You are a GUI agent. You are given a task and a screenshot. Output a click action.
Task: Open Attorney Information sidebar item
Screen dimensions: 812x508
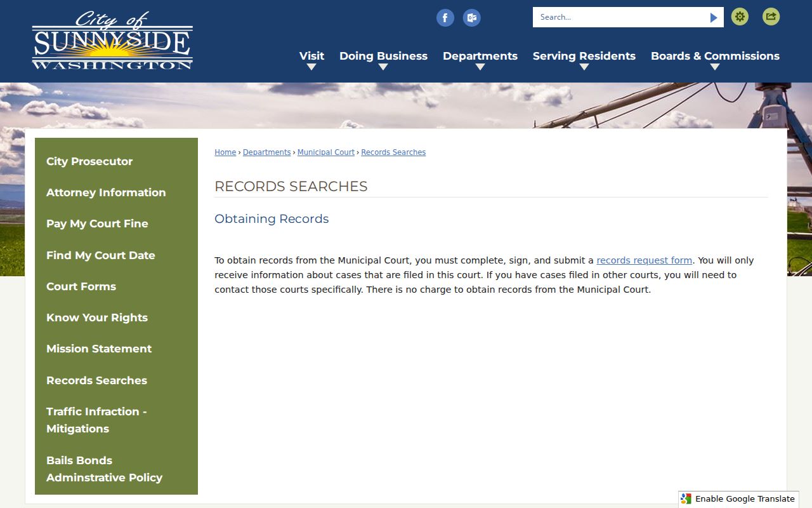click(x=116, y=192)
